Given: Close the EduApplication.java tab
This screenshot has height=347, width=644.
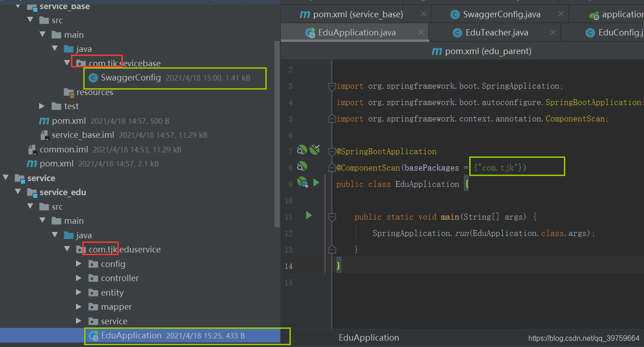Looking at the screenshot, I should coord(421,33).
